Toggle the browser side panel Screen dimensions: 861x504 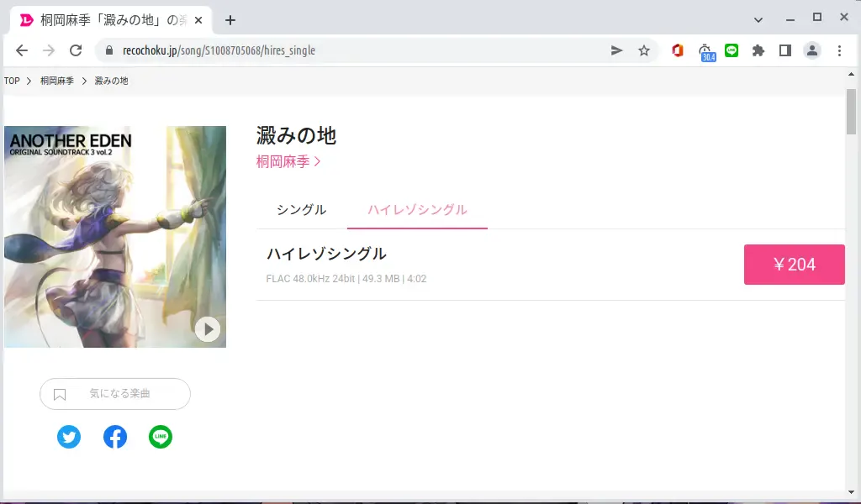(x=785, y=50)
